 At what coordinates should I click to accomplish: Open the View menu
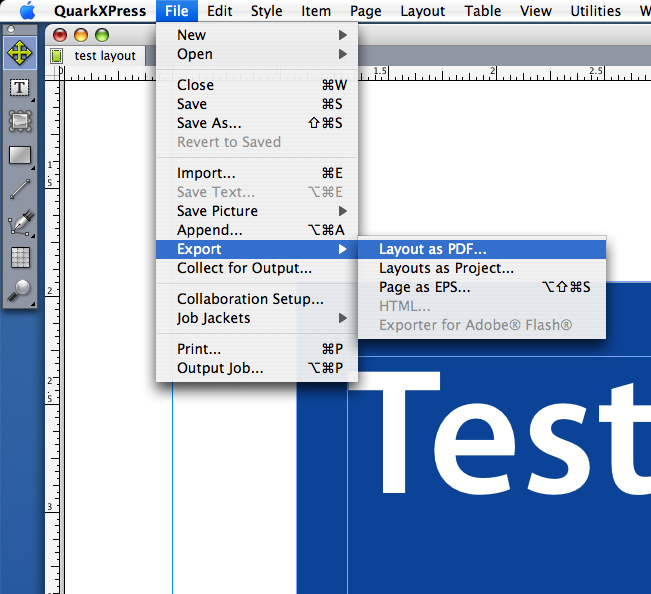(536, 11)
